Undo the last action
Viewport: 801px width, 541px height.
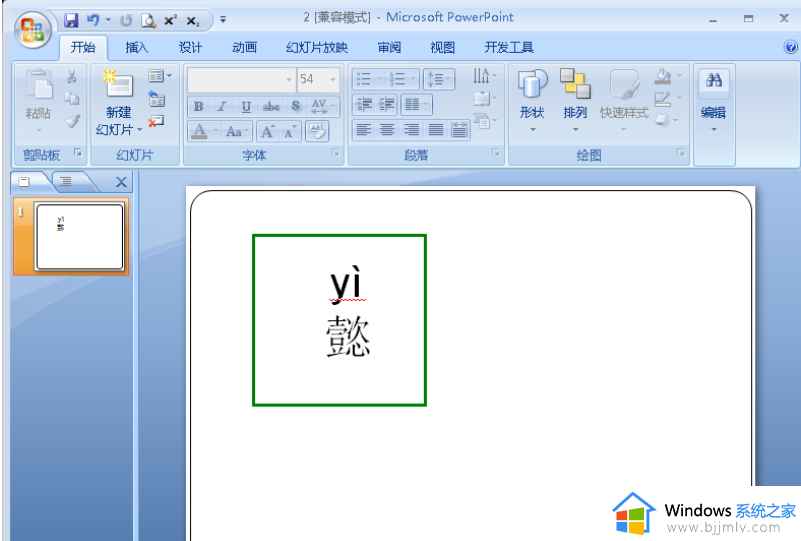(x=93, y=20)
